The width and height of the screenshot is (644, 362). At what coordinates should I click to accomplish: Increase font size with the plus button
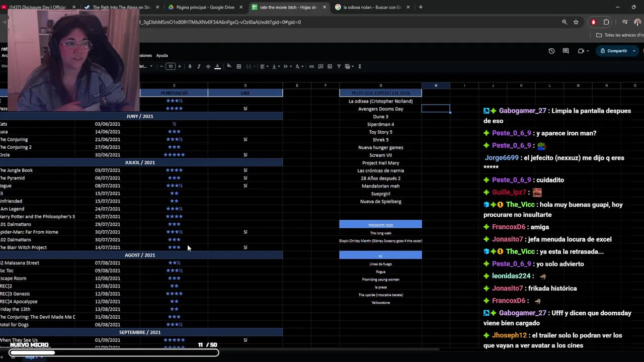[180, 66]
